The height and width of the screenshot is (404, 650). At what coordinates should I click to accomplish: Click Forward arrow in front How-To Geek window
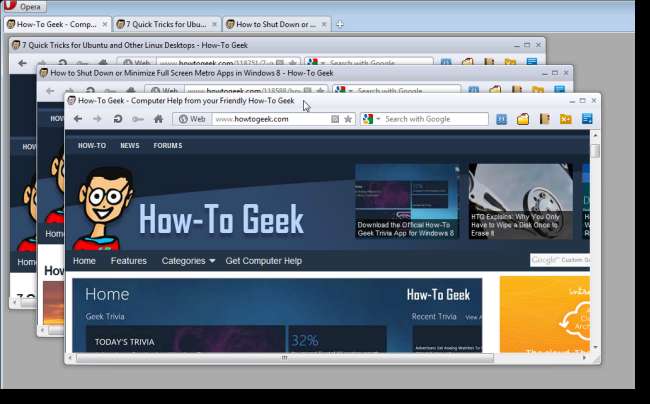pyautogui.click(x=97, y=119)
